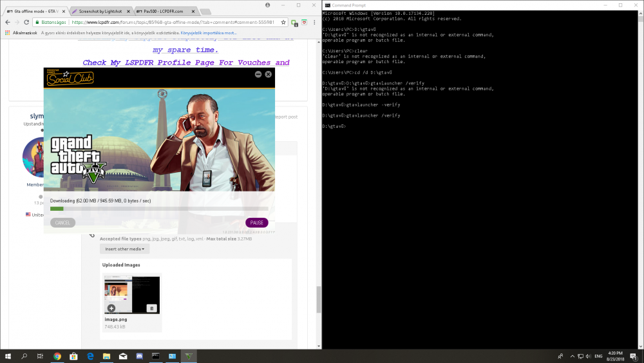Open the GTA V launcher taskbar icon

189,356
